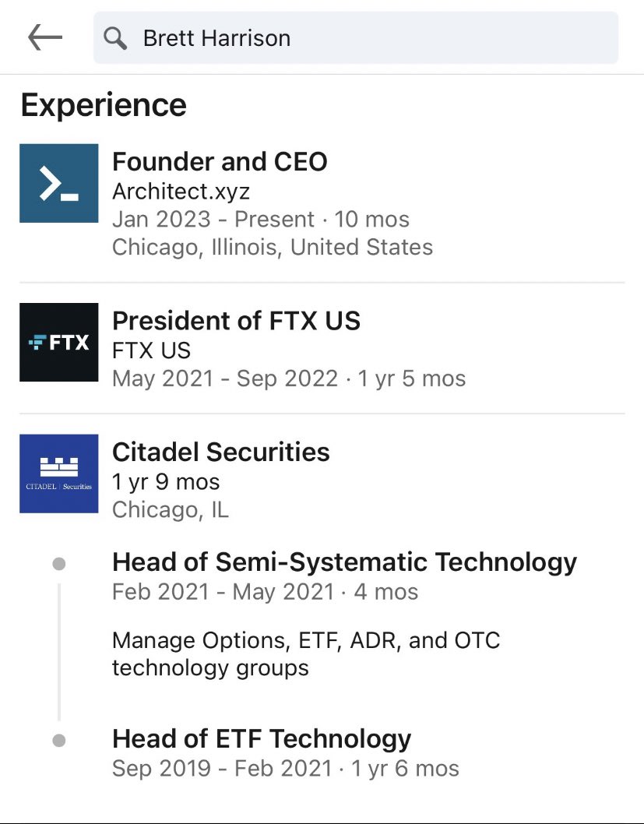
Task: Click the Chicago, Illinois, United States location
Action: [x=272, y=248]
